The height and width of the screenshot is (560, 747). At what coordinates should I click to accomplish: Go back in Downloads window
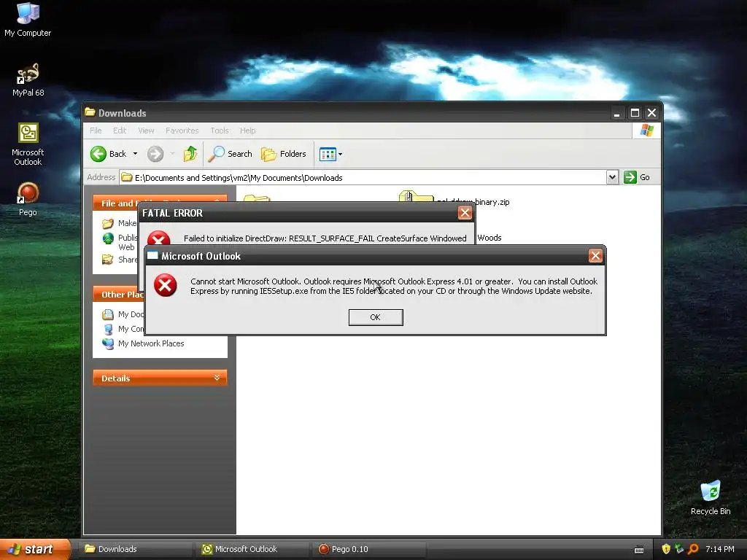pyautogui.click(x=109, y=154)
